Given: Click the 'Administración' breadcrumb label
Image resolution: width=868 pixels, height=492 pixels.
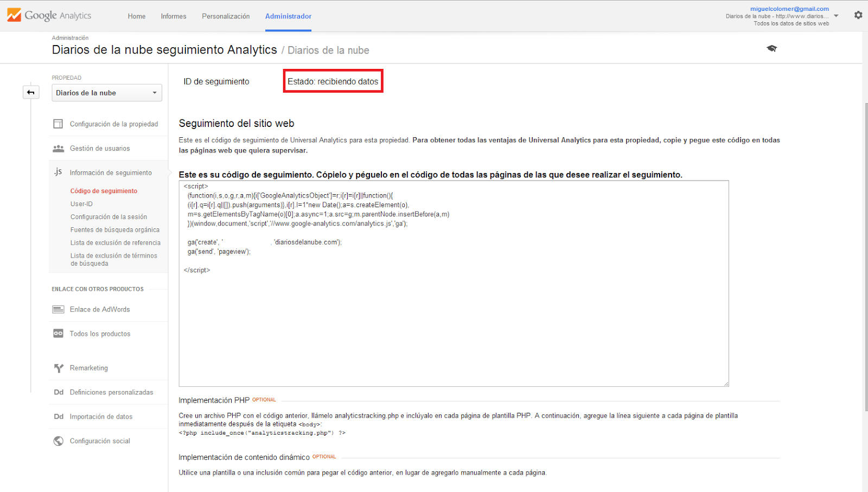Looking at the screenshot, I should click(70, 38).
